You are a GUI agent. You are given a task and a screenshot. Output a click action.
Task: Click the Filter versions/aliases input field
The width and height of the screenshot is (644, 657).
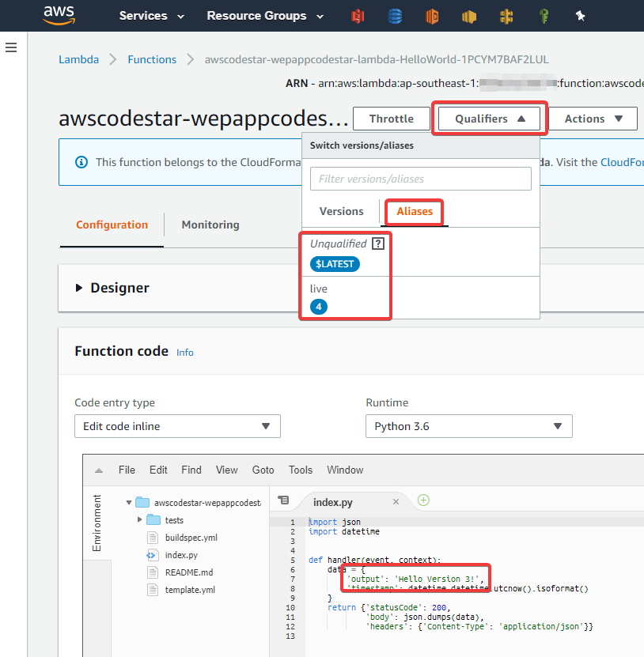click(421, 179)
